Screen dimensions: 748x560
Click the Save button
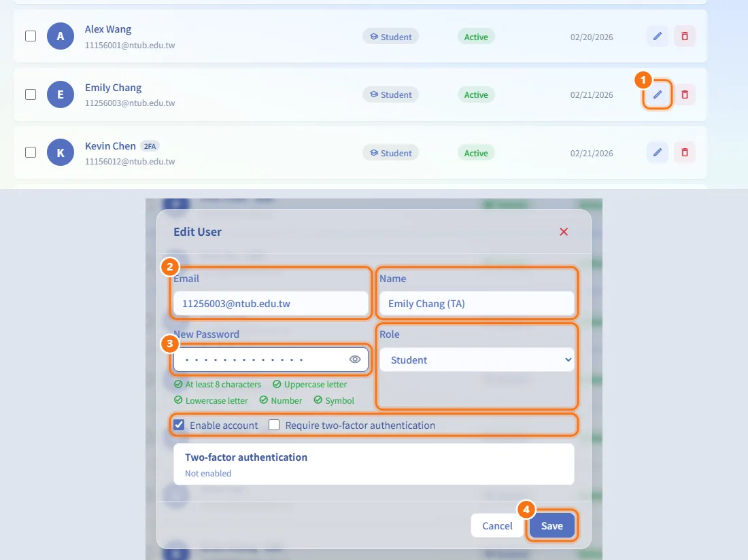pyautogui.click(x=552, y=526)
